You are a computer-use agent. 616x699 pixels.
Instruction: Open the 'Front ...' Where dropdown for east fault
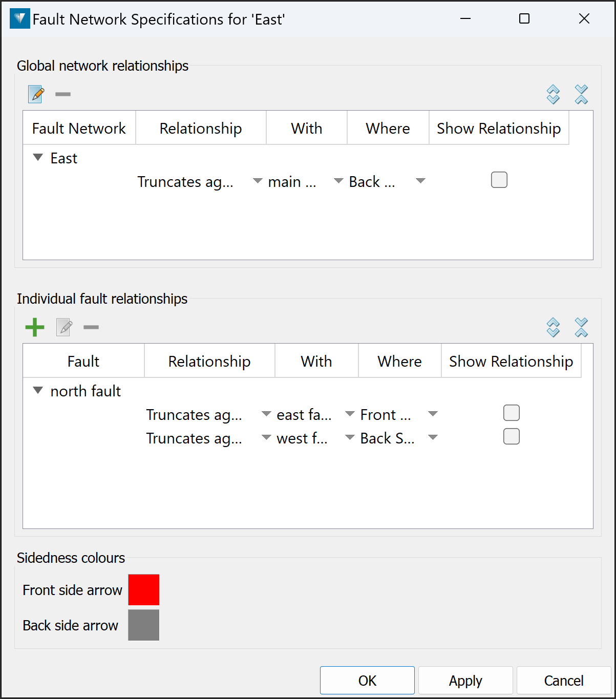pyautogui.click(x=433, y=414)
